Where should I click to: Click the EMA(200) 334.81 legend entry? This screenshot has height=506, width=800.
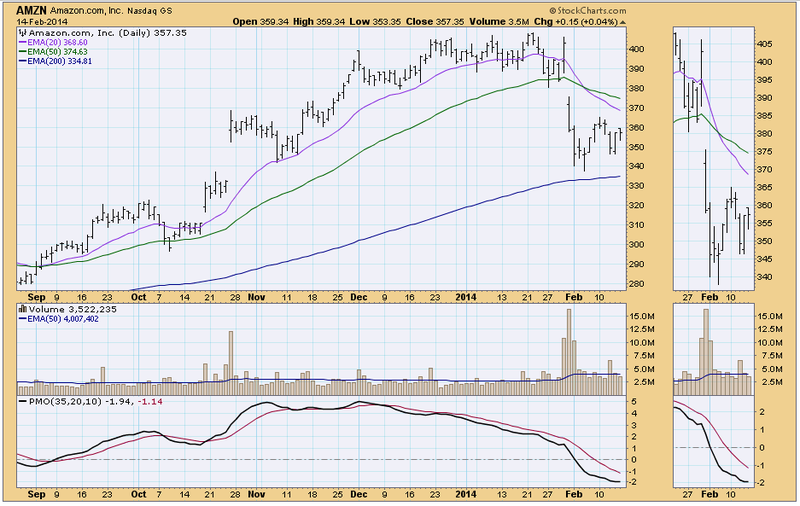60,61
